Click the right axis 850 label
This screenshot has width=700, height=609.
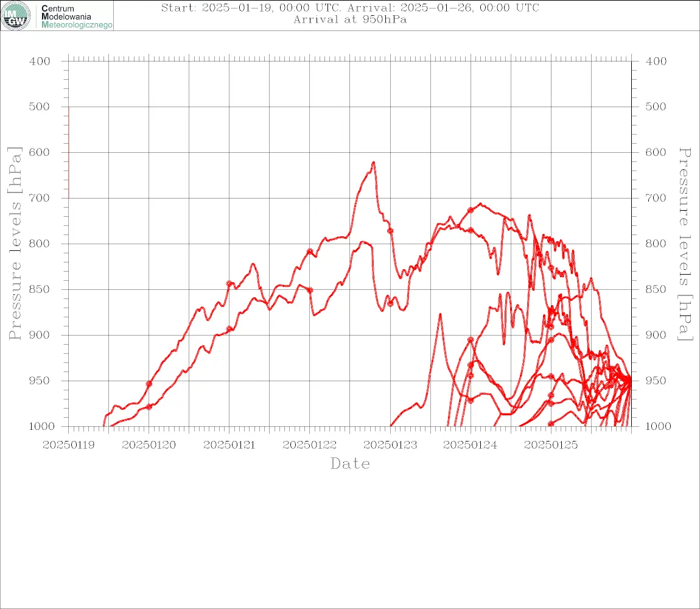point(656,289)
